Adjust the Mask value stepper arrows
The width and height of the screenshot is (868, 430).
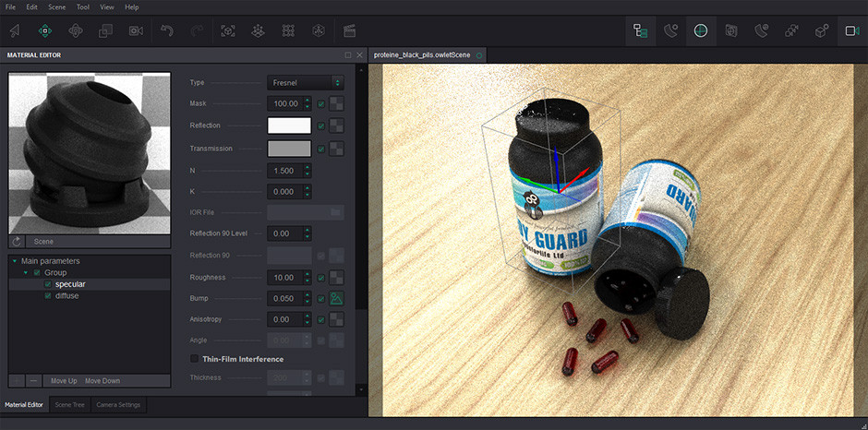pyautogui.click(x=307, y=103)
